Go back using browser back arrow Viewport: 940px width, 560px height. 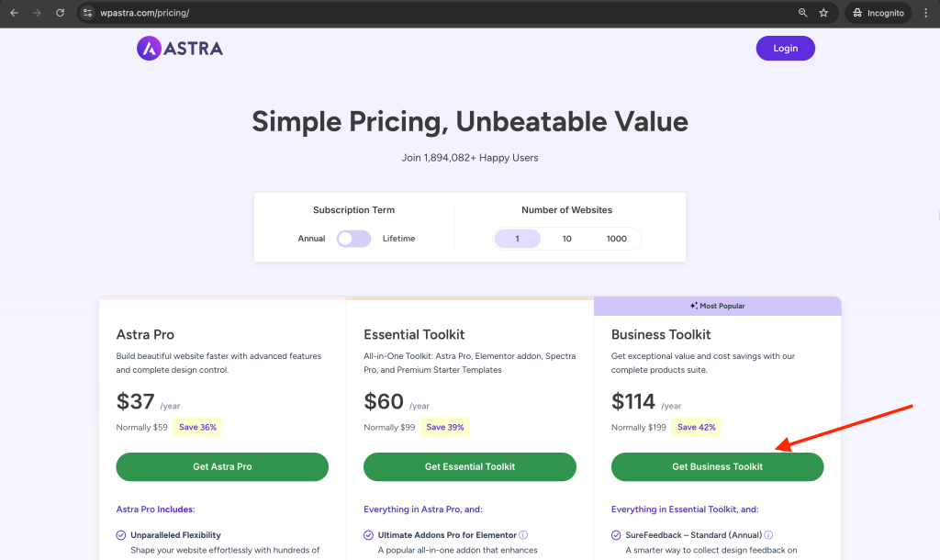coord(15,13)
